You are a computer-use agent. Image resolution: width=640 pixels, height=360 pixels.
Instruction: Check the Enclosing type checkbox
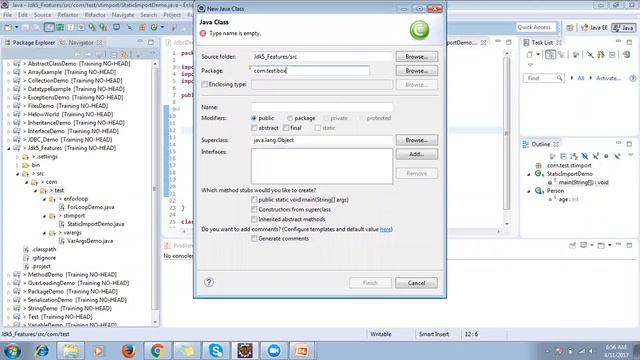pyautogui.click(x=204, y=84)
